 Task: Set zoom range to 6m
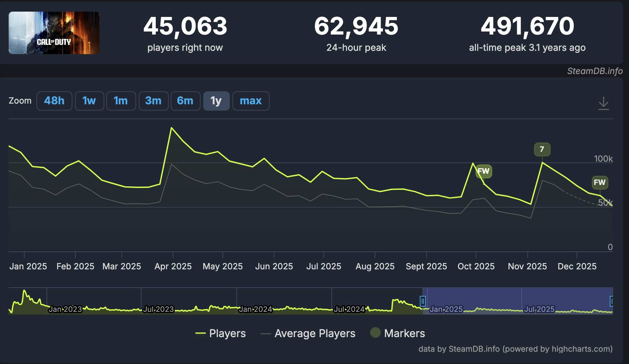coord(185,101)
